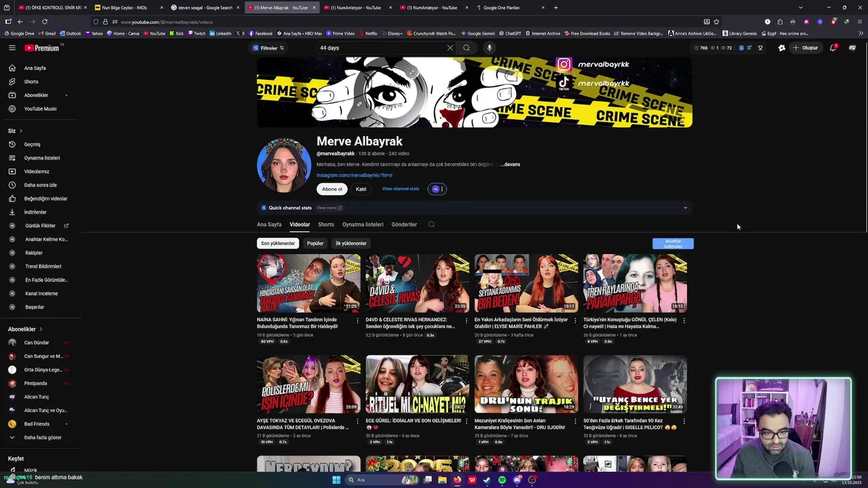Open Başarılar in the sidebar
Viewport: 868px width, 488px height.
[x=35, y=307]
